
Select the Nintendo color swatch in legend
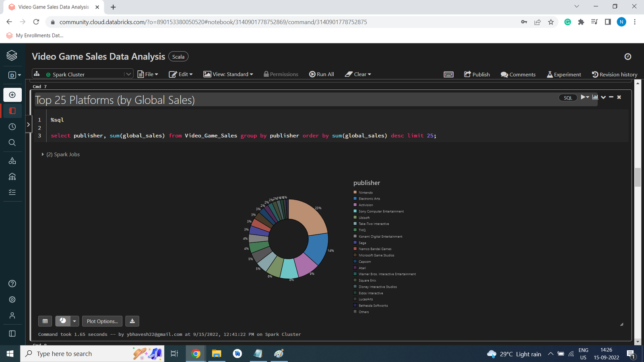[355, 192]
